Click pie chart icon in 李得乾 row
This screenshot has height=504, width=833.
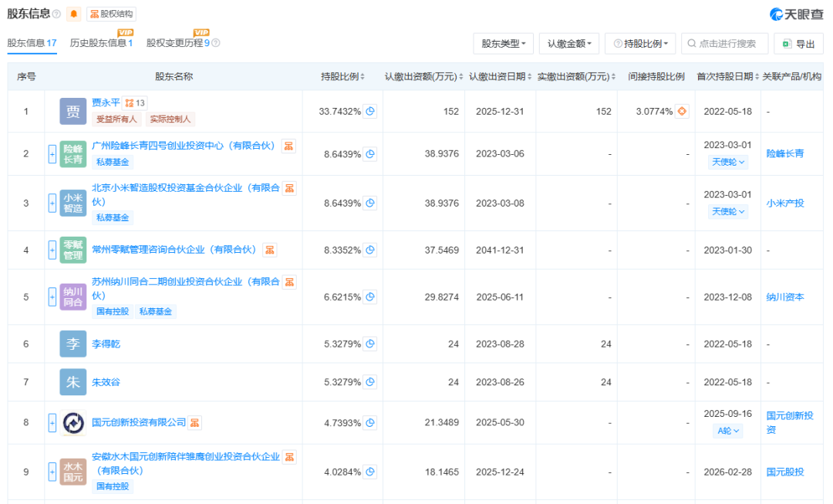coord(370,344)
